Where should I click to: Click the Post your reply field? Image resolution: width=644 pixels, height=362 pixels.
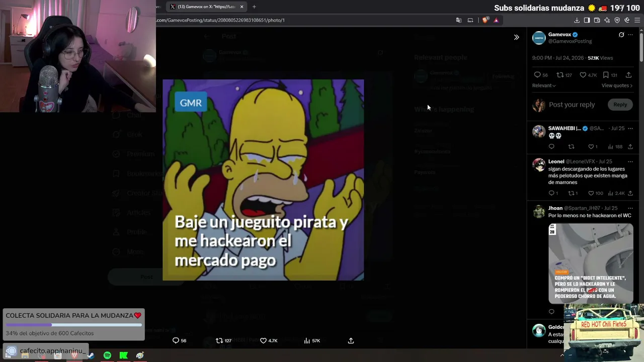(572, 105)
